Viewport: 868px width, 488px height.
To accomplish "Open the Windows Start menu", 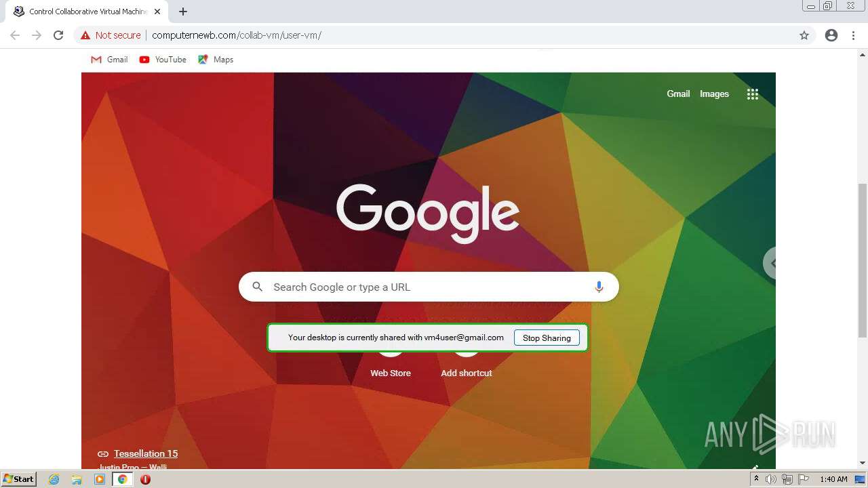I will [19, 479].
